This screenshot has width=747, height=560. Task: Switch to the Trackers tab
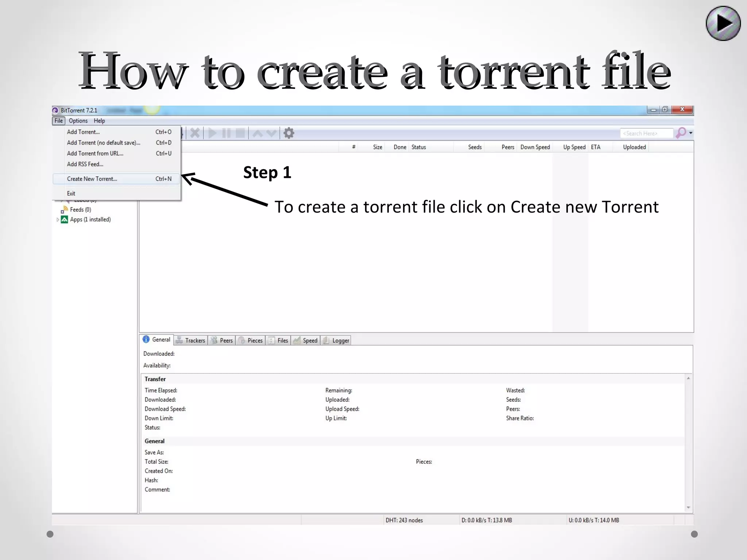pyautogui.click(x=190, y=341)
